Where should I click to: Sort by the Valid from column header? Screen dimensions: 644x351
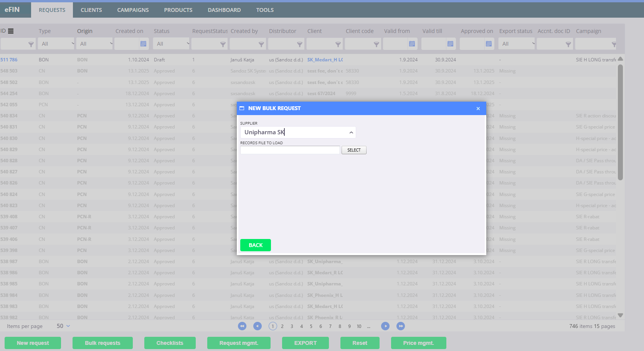tap(397, 31)
